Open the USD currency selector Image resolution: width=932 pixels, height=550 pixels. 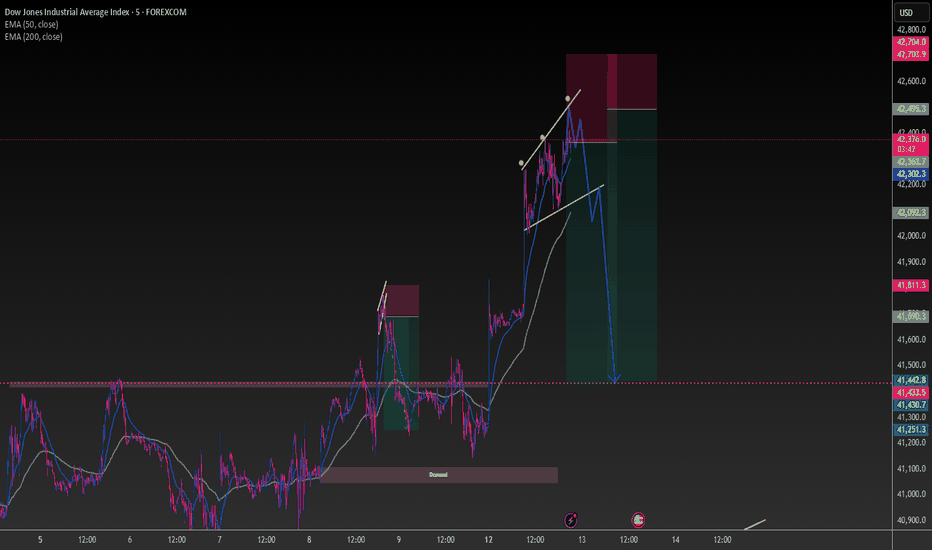(910, 12)
